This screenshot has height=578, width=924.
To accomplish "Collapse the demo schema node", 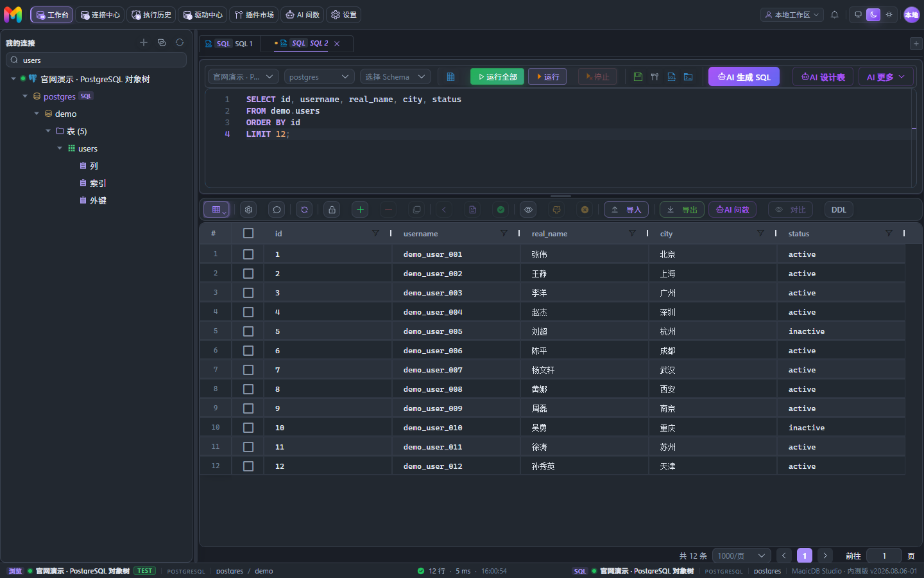I will 37,114.
